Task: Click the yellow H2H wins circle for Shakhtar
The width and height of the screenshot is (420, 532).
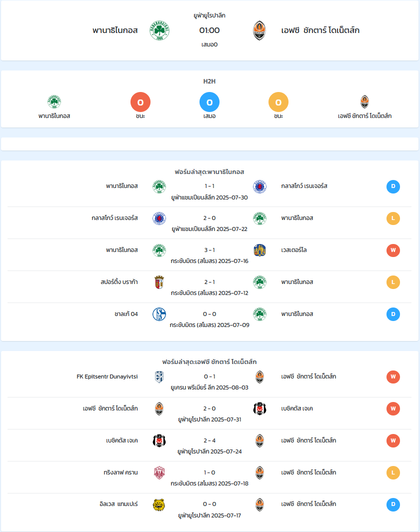Action: pyautogui.click(x=278, y=102)
